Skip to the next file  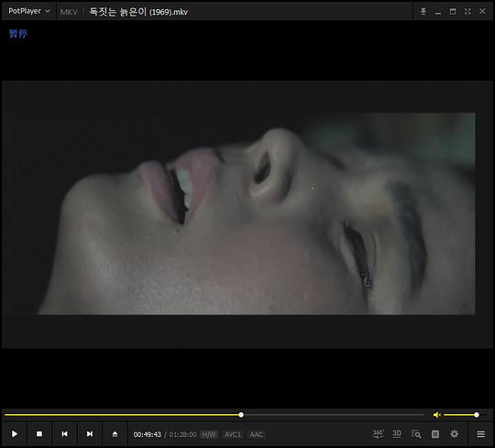(x=90, y=434)
